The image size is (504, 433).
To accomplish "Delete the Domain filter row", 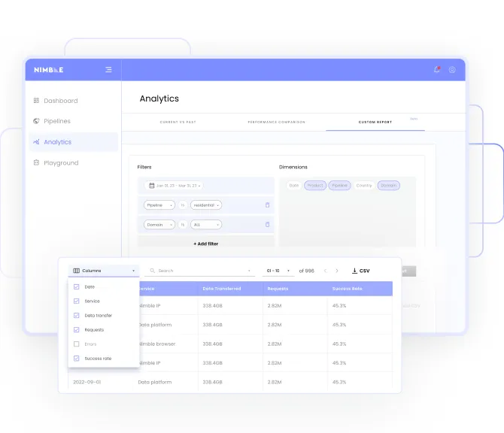I will pyautogui.click(x=267, y=225).
